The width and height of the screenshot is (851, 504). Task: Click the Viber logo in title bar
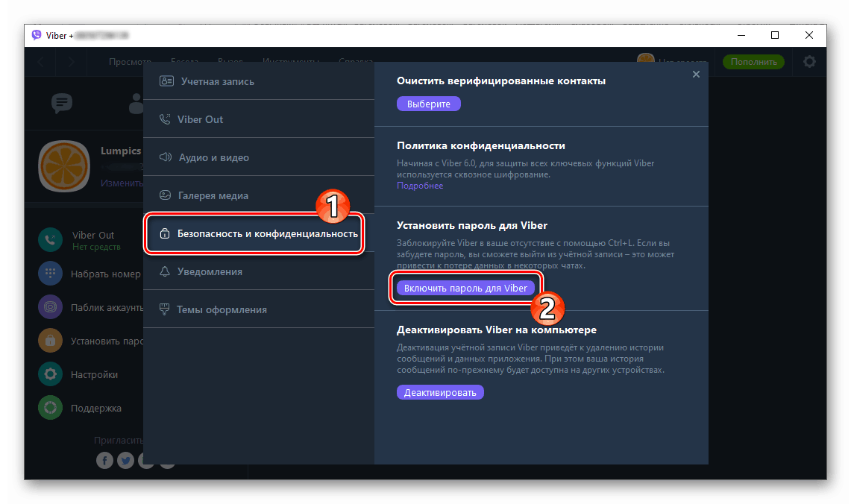pos(37,35)
